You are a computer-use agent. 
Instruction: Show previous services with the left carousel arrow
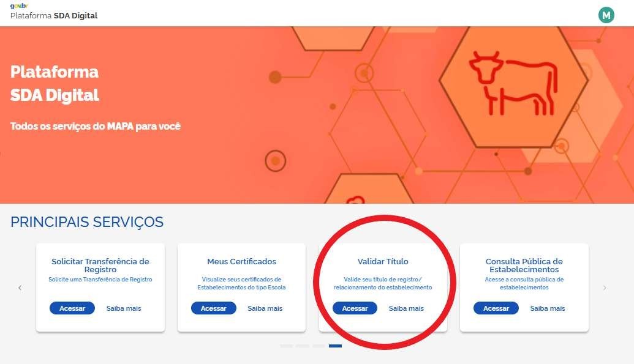(x=20, y=288)
